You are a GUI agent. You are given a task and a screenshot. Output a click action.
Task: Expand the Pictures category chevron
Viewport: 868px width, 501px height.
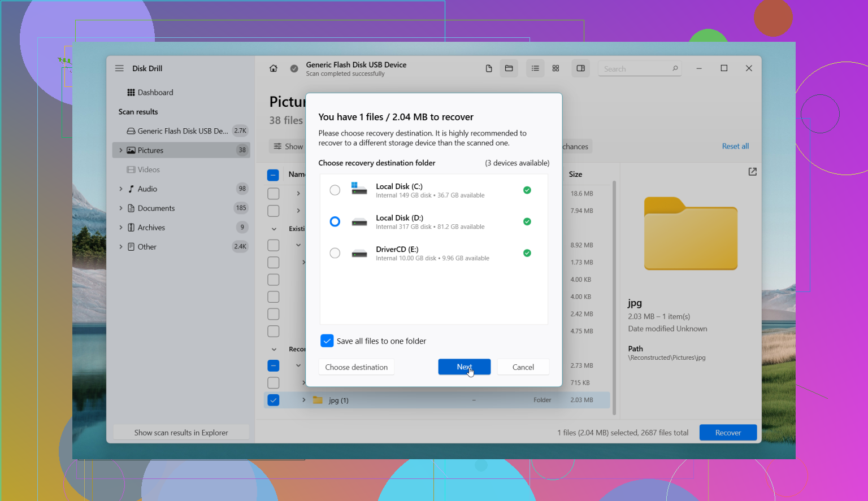[120, 150]
